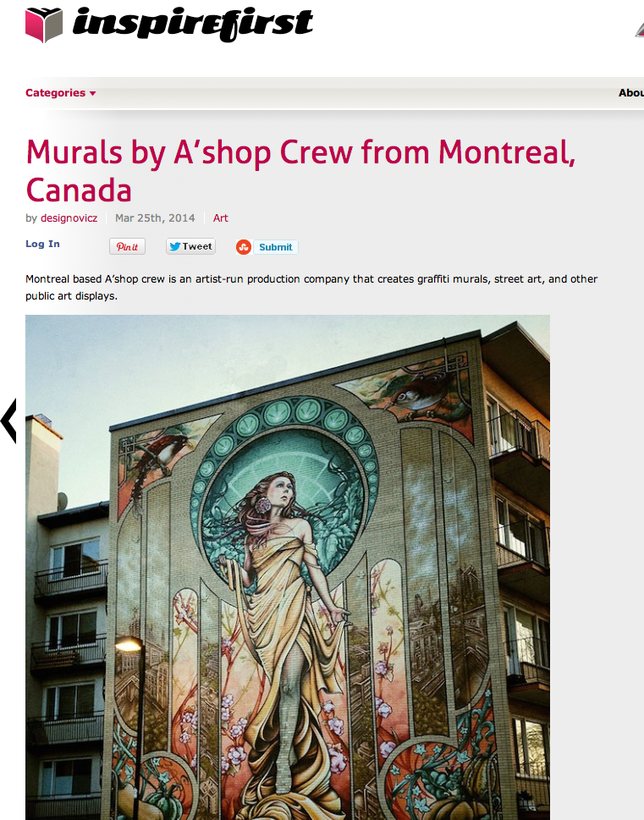Click the Tweet button text

coord(196,246)
